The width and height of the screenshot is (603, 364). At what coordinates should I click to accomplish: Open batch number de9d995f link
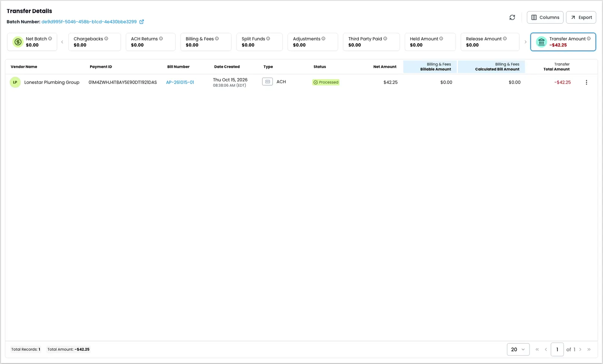click(x=89, y=22)
